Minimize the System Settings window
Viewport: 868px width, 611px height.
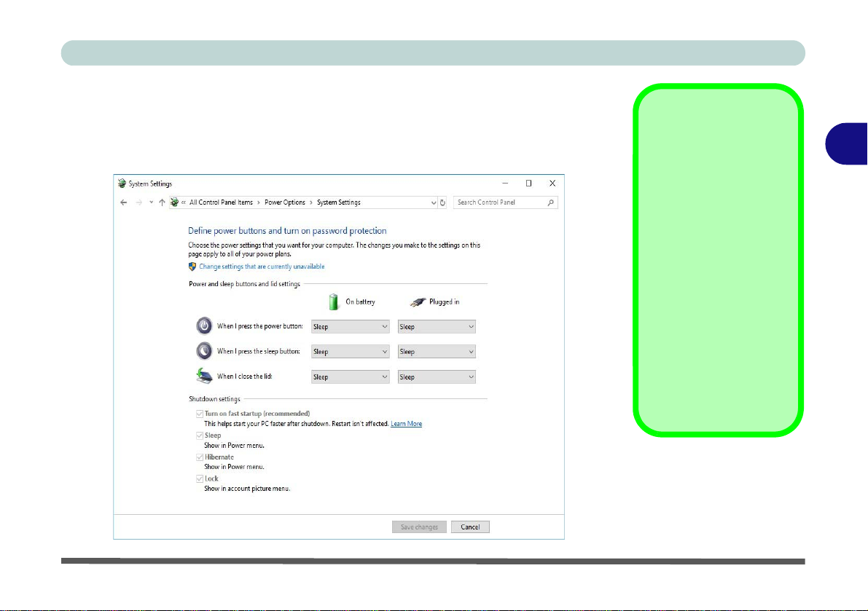[505, 183]
